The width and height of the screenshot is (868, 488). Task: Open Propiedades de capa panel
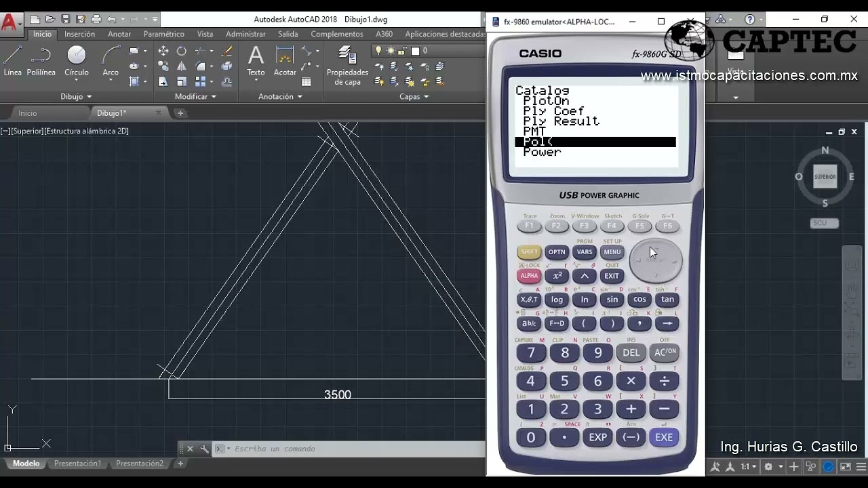pos(347,66)
